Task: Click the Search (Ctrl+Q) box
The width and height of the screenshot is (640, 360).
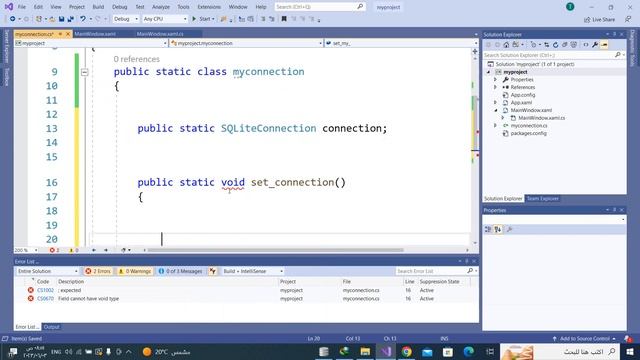Action: tap(319, 7)
